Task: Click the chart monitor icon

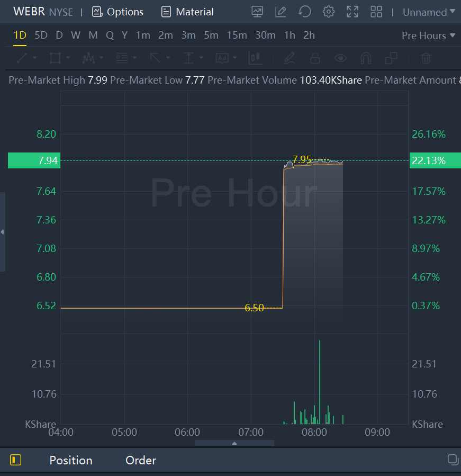Action: pos(257,12)
